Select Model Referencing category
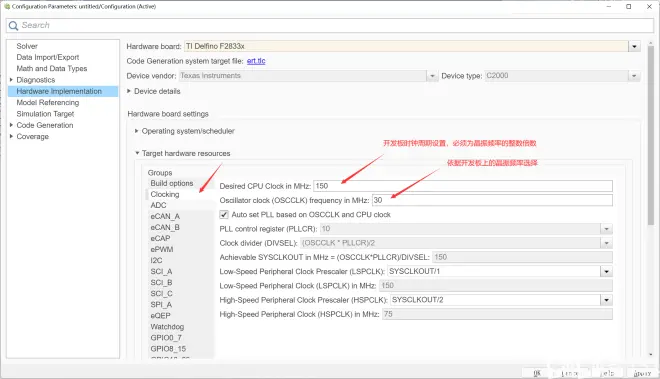This screenshot has width=660, height=379. [x=48, y=103]
